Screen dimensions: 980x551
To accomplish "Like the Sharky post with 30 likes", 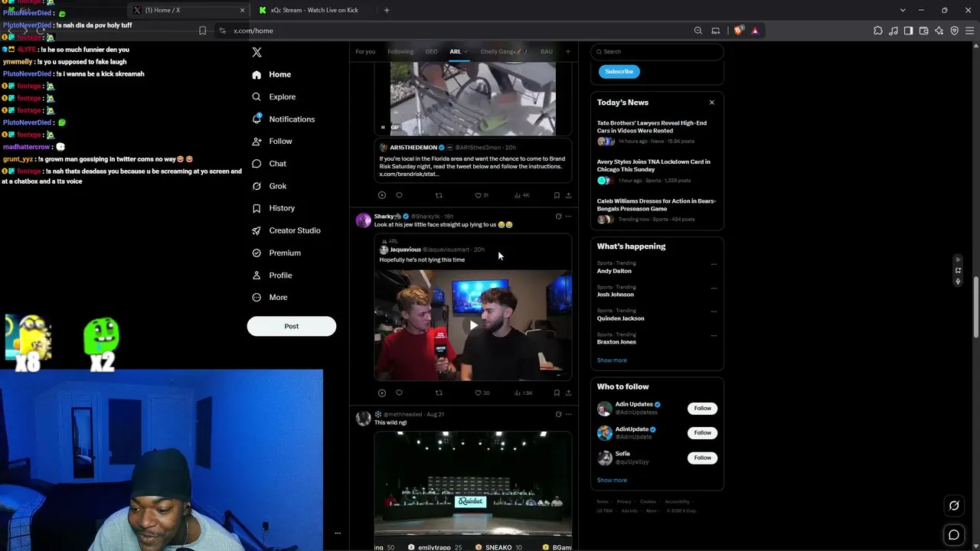I will pyautogui.click(x=482, y=393).
